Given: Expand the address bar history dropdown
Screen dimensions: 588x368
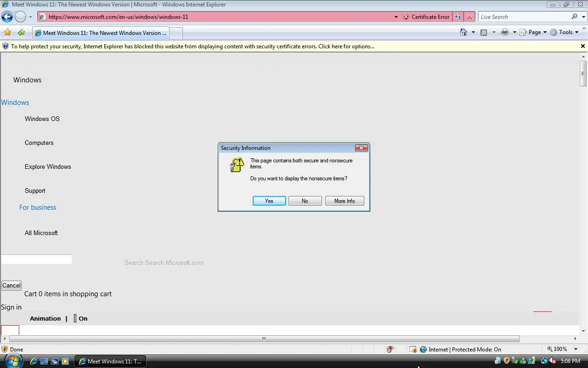Looking at the screenshot, I should (x=396, y=17).
